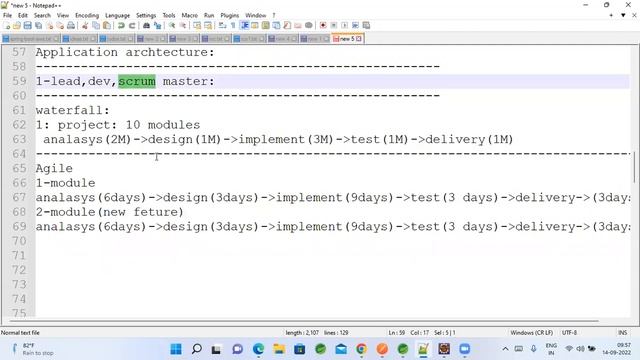The width and height of the screenshot is (640, 360).
Task: Open the Replace dialog toolbar icon
Action: click(157, 26)
